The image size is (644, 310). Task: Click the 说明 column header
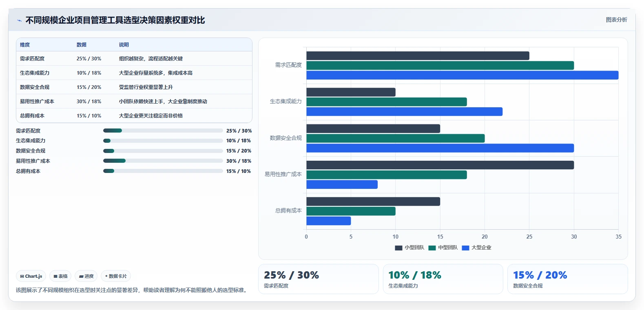(124, 45)
